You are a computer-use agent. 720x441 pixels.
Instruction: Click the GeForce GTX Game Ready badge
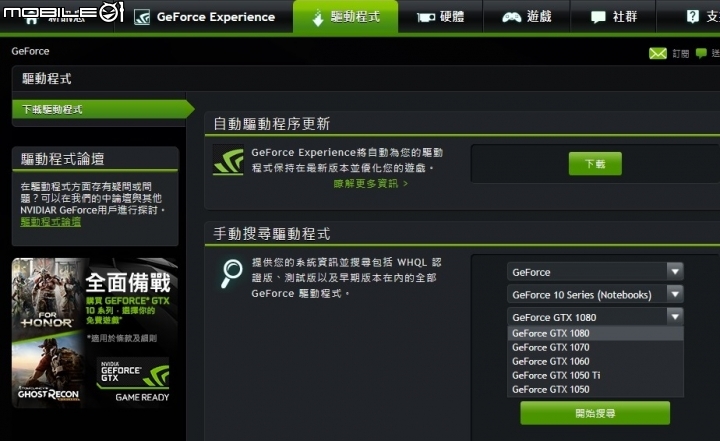point(133,380)
